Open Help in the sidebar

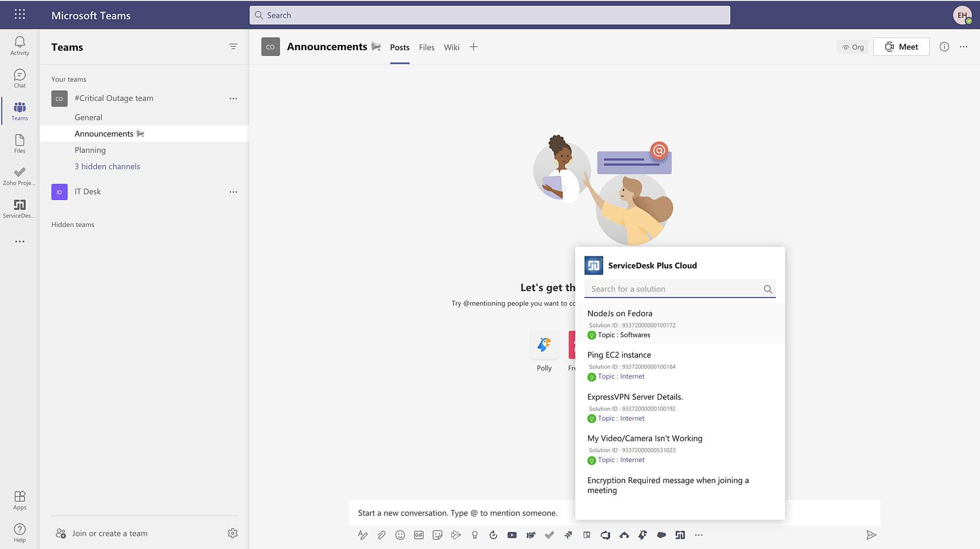tap(20, 533)
